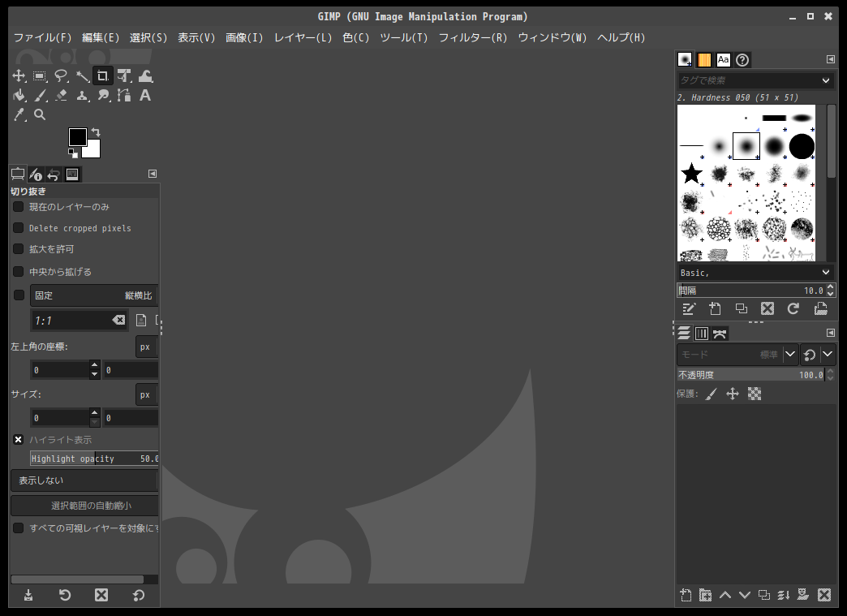Screen dimensions: 847x616
Task: Select the Color Picker tool
Action: [x=19, y=114]
